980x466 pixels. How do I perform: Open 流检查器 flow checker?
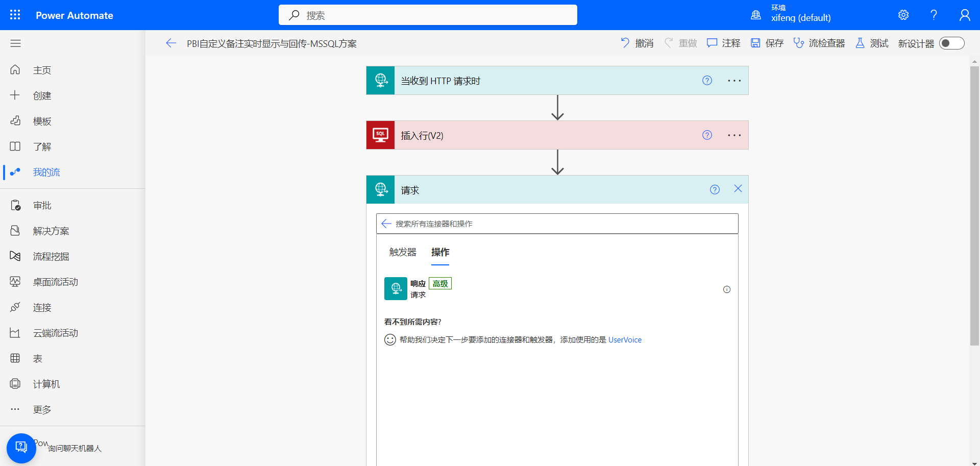coord(819,43)
